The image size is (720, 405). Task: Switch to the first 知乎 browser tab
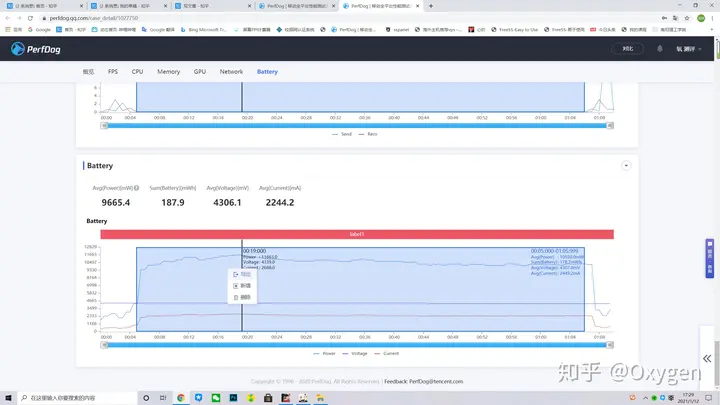(43, 6)
